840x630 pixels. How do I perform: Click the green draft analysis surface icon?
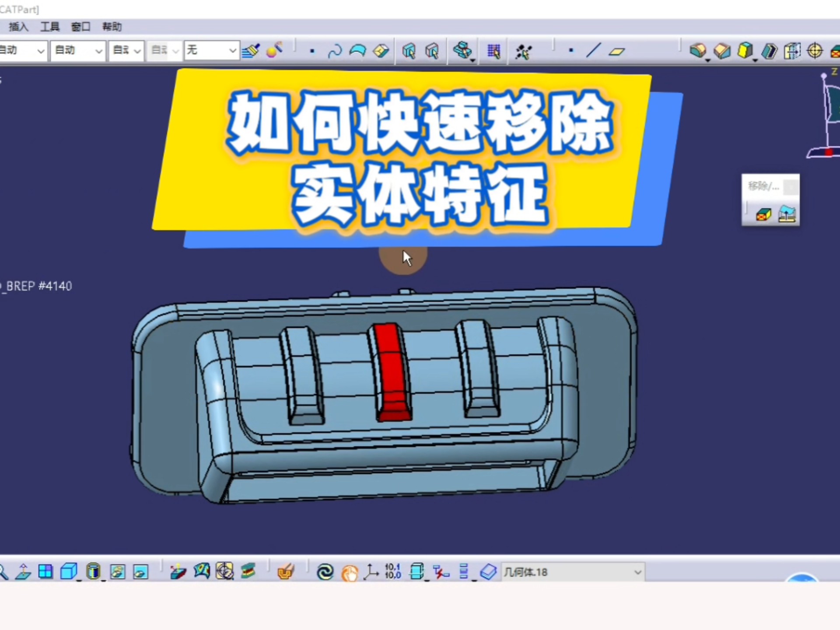click(202, 571)
